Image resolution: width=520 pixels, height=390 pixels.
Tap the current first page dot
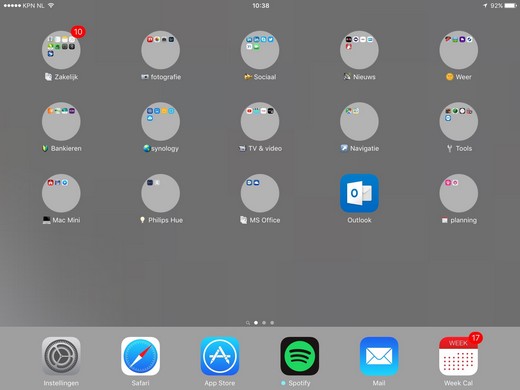256,323
